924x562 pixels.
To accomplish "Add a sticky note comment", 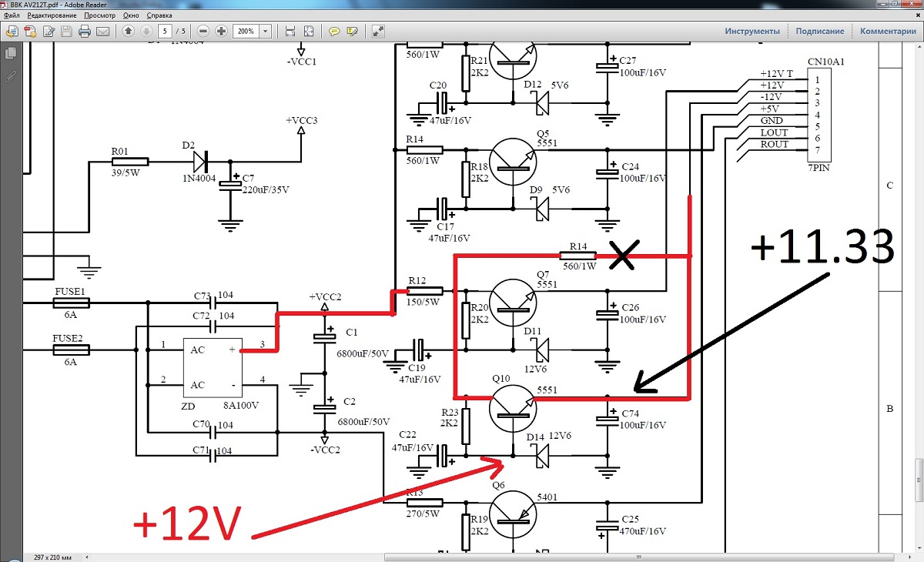I will coord(334,32).
